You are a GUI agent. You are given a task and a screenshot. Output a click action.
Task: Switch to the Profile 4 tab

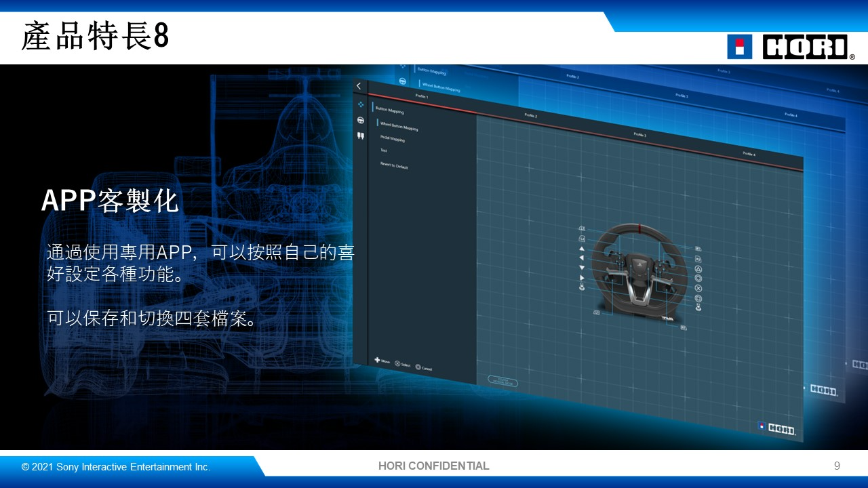click(749, 154)
